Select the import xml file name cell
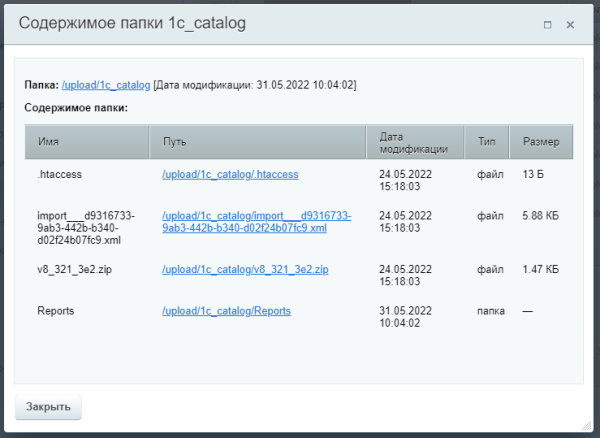The height and width of the screenshot is (438, 600). pyautogui.click(x=85, y=228)
